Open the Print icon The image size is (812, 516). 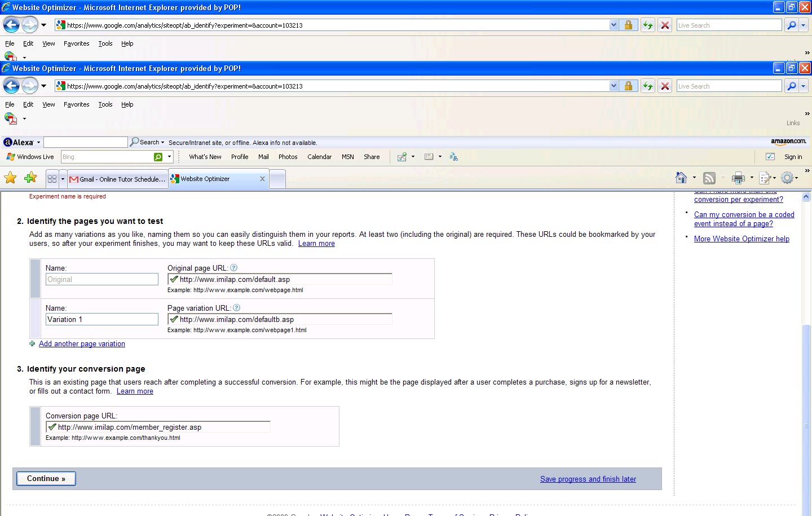tap(738, 178)
